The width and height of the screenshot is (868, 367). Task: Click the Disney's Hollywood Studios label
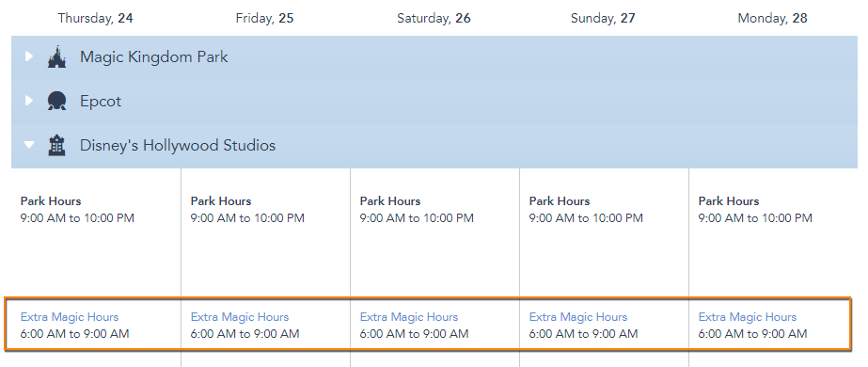pyautogui.click(x=178, y=146)
